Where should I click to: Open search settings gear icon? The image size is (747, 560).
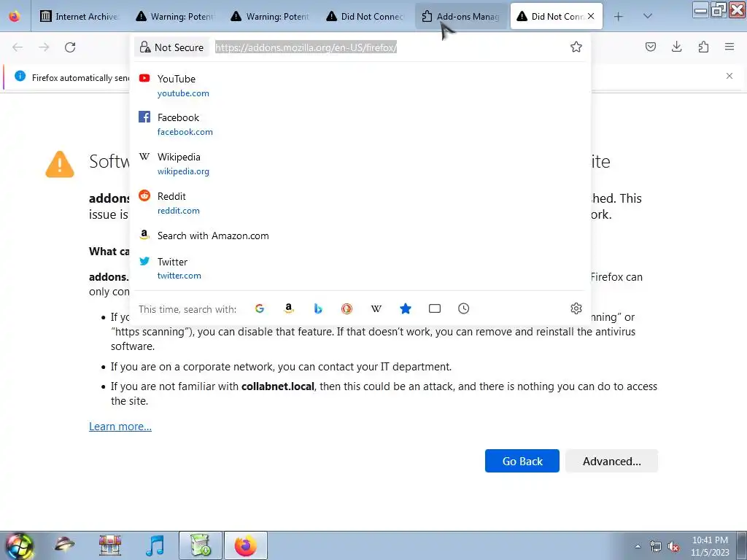576,308
